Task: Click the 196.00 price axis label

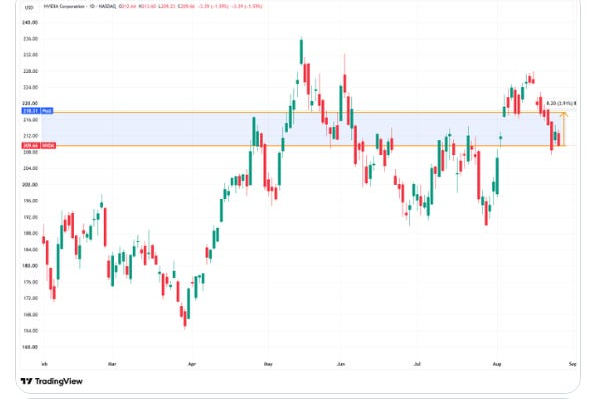Action: click(x=30, y=201)
